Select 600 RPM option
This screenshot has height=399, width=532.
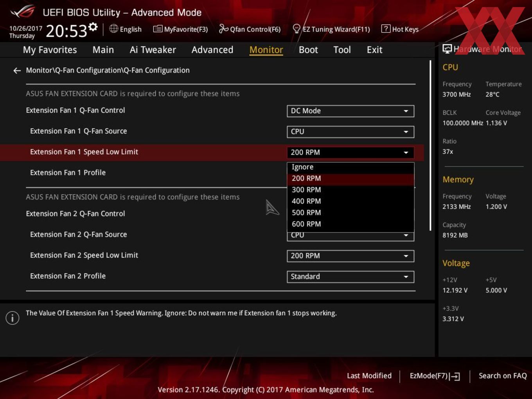350,224
